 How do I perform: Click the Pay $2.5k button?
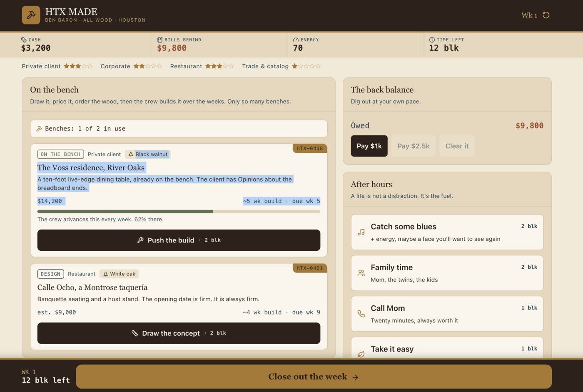(414, 146)
